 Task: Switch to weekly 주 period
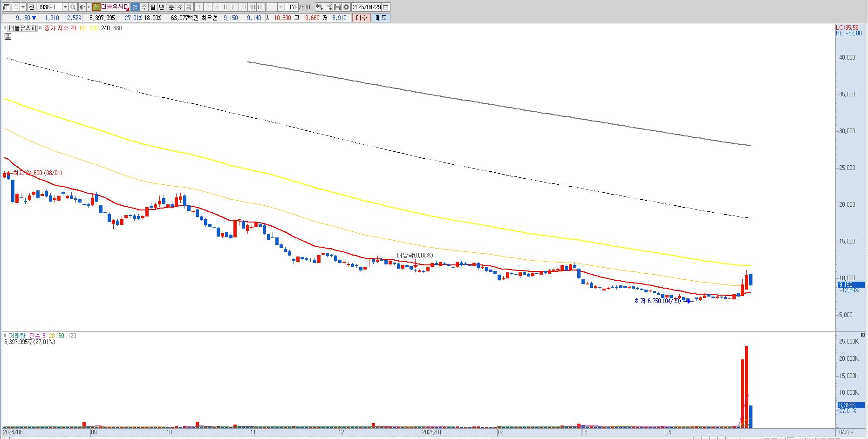144,7
